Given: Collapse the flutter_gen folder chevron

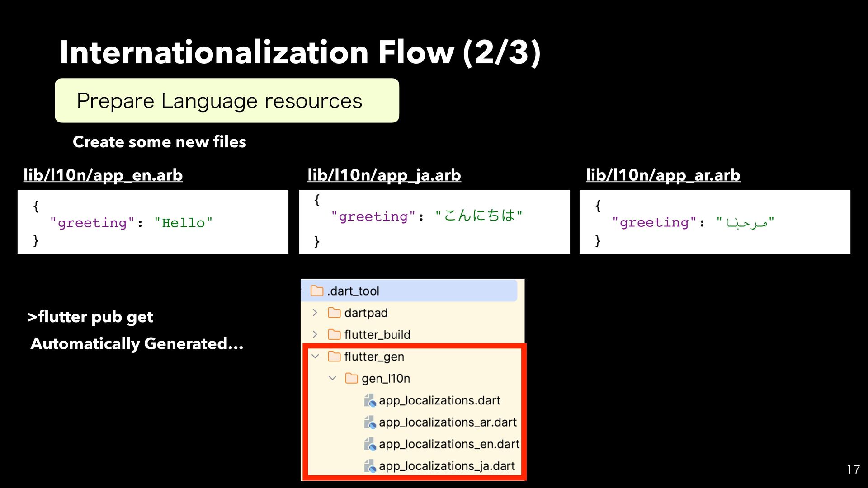Looking at the screenshot, I should pos(315,357).
